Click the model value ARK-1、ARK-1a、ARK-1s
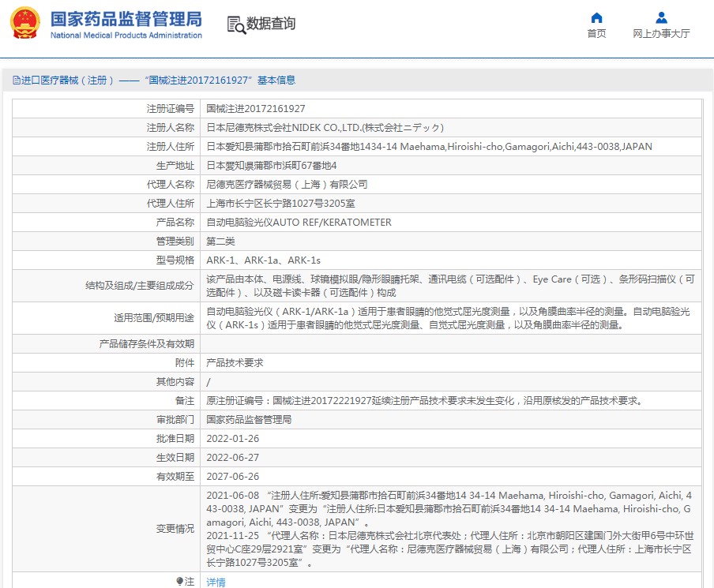 263,260
